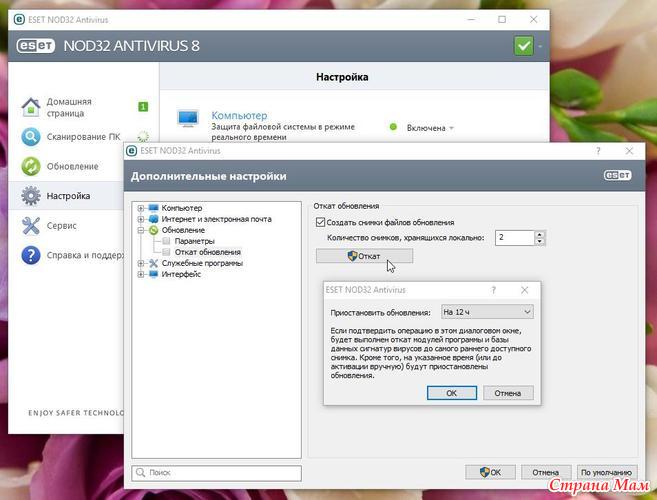
Task: Click the Настройка gear icon
Action: point(31,196)
